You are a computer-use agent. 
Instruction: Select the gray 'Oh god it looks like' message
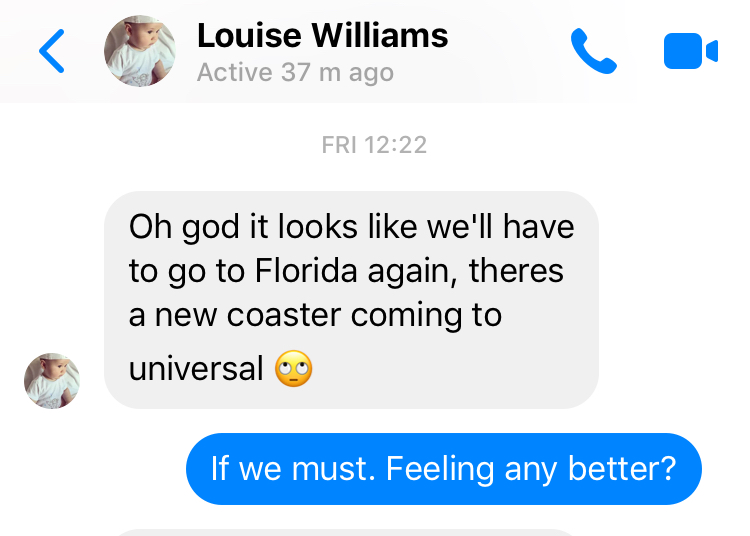[x=352, y=300]
